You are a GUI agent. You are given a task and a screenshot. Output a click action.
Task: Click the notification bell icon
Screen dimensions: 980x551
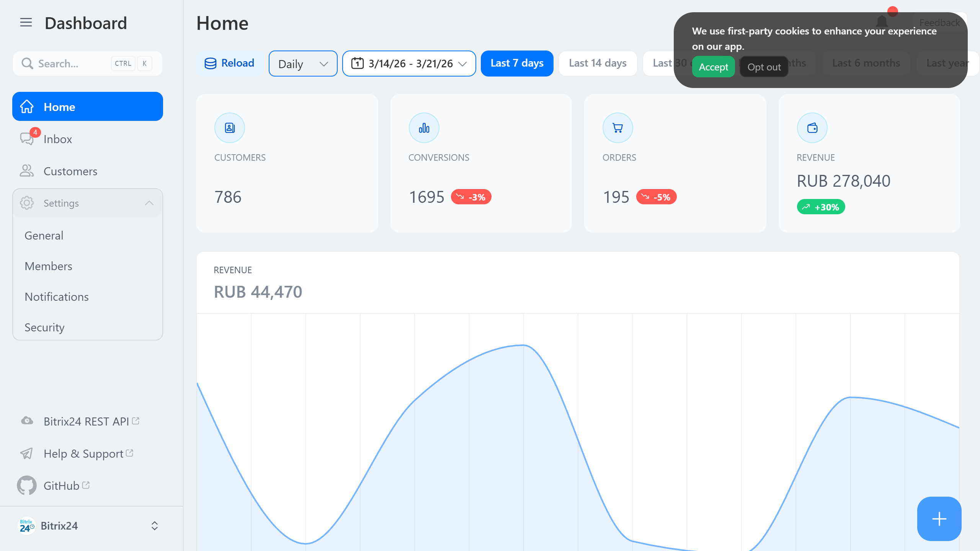[882, 22]
